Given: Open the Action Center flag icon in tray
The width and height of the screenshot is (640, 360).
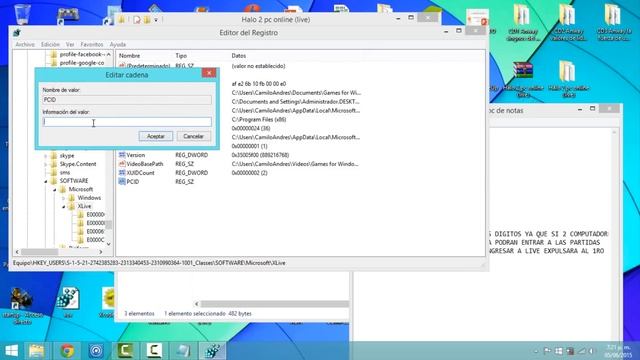Looking at the screenshot, I should coord(547,351).
